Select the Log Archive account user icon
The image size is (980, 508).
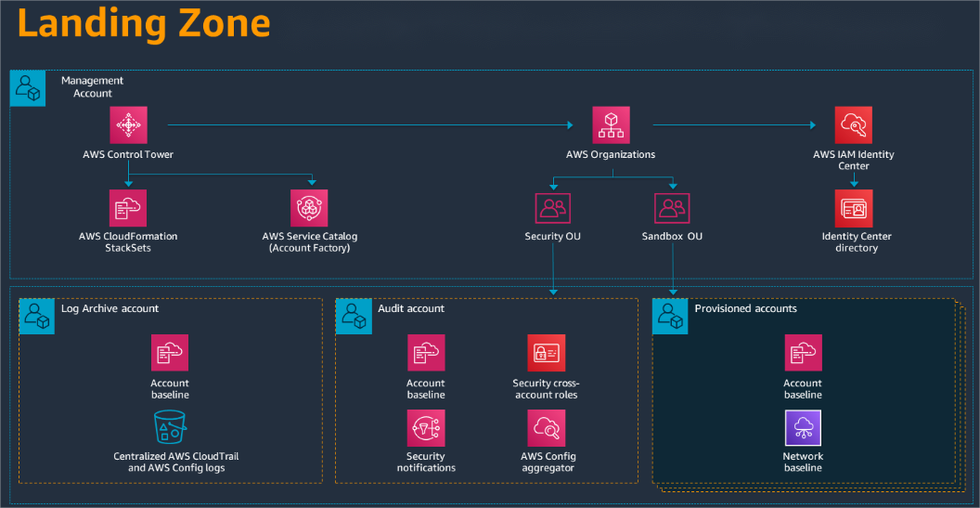[37, 316]
